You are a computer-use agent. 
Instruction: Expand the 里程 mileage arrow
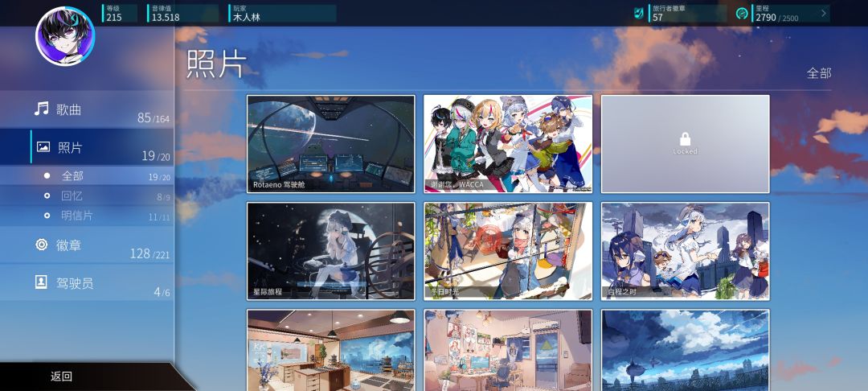tap(824, 14)
